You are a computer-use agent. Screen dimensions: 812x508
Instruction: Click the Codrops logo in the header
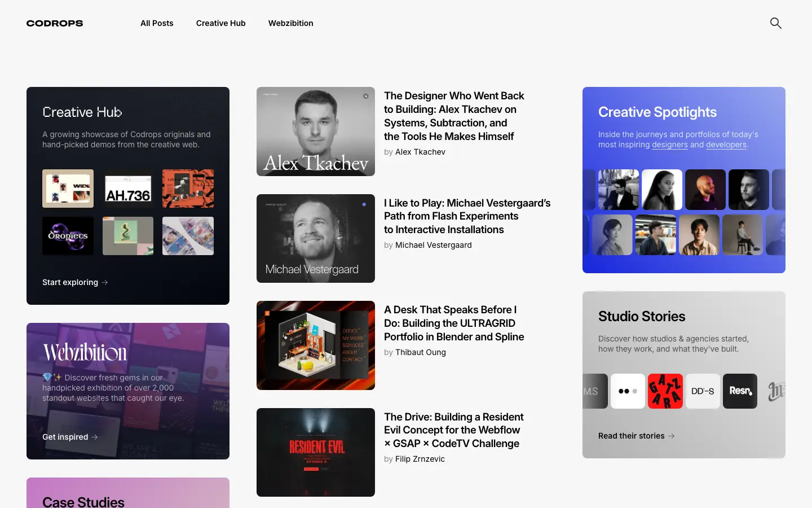point(55,23)
